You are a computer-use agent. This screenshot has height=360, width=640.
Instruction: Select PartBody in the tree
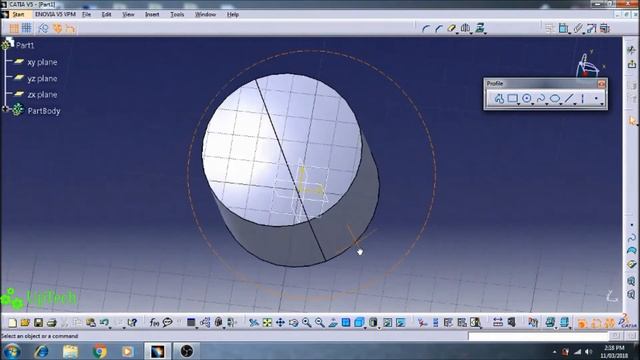[x=44, y=111]
